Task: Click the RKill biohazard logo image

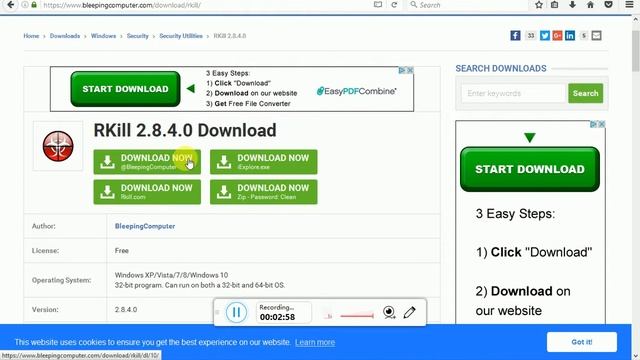Action: (x=58, y=146)
